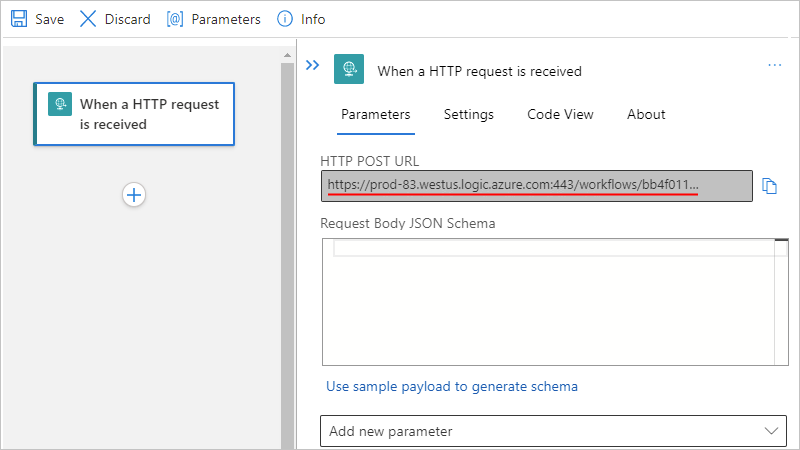Click the Info circle icon

tap(285, 19)
